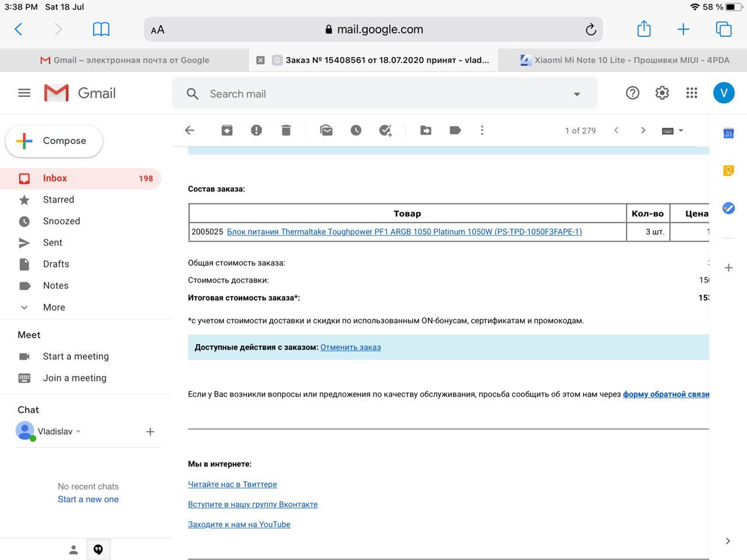Open Thermaltake Toughpower PF1 product link
Image resolution: width=747 pixels, height=560 pixels.
(x=404, y=232)
